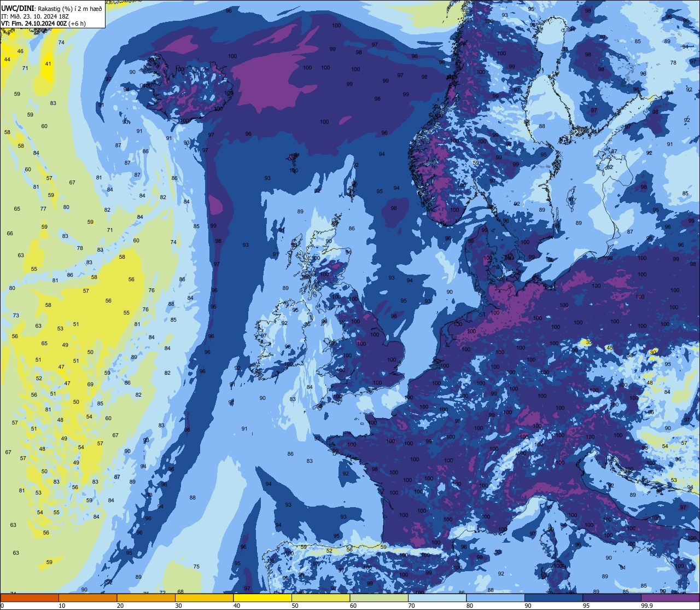Select the purple legend swatch above 99.9

(x=670, y=597)
